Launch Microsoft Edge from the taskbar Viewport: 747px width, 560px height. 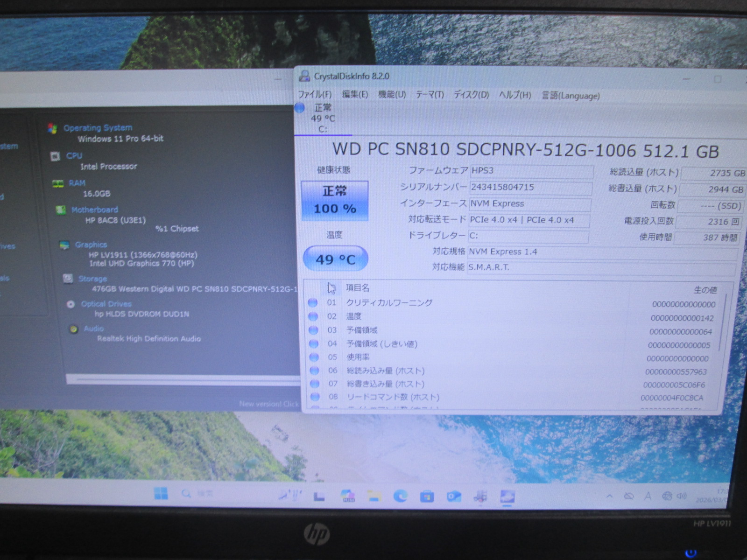click(x=400, y=496)
